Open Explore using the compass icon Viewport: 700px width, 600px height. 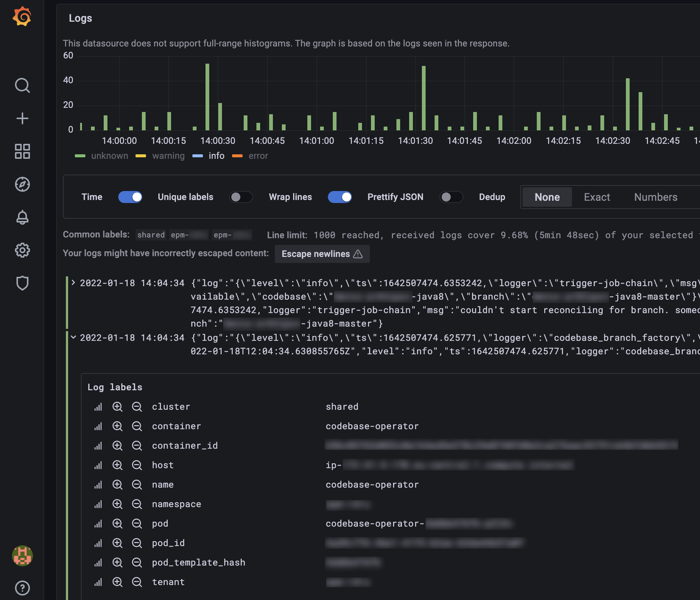click(x=22, y=185)
